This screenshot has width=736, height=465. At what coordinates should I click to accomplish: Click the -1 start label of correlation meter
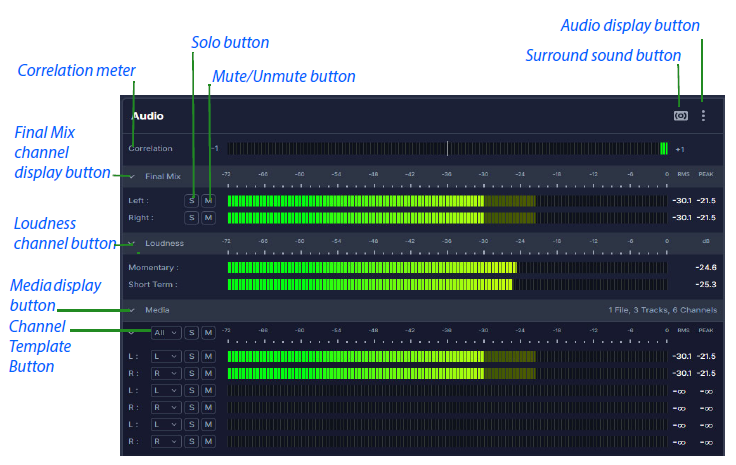pos(214,148)
